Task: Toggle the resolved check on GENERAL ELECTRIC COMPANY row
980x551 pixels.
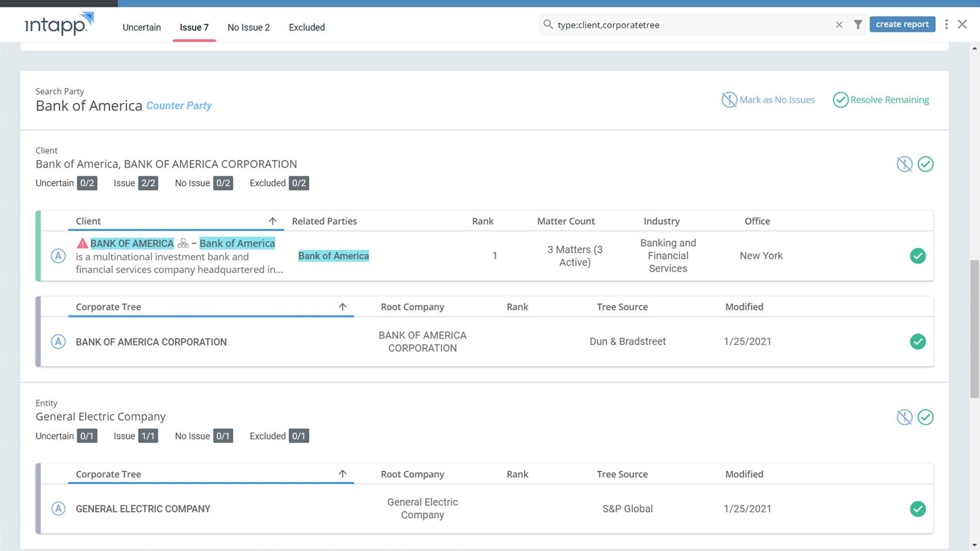Action: (918, 508)
